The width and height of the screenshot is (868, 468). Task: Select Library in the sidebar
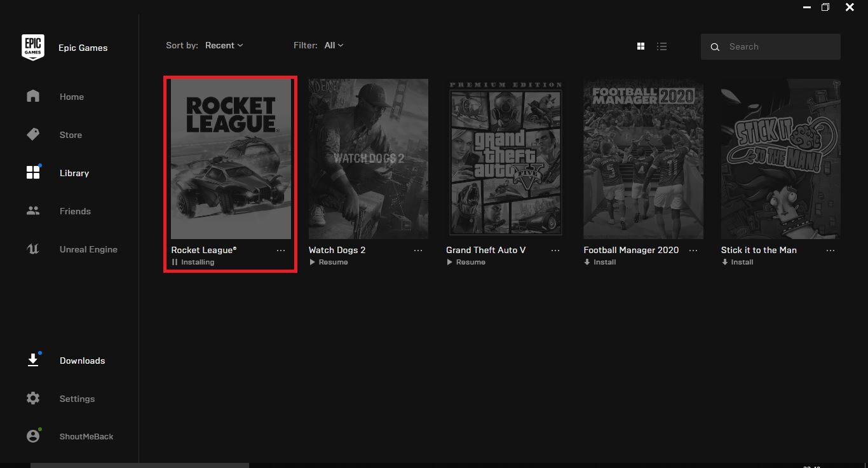[x=74, y=173]
